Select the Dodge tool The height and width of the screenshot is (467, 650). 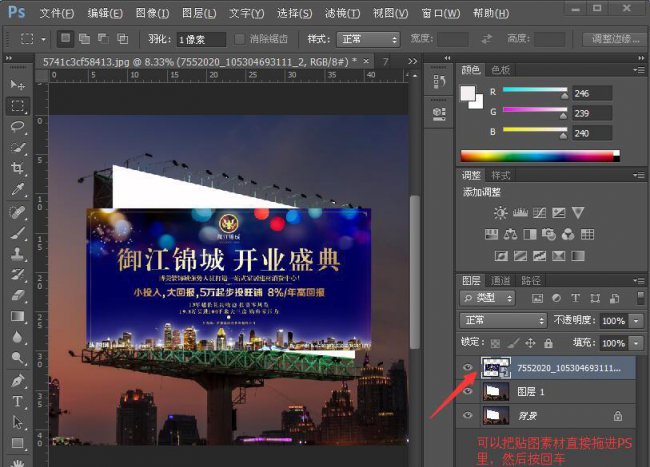[17, 358]
